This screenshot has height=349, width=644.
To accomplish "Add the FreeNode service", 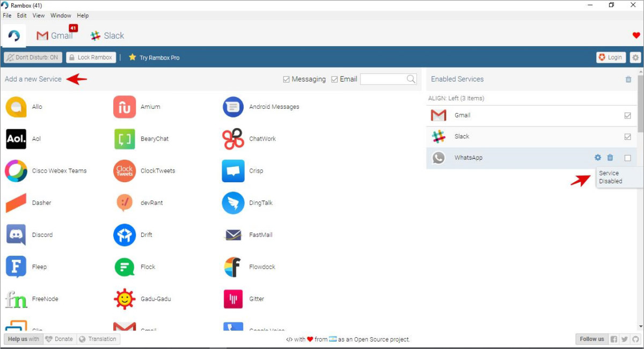I will pyautogui.click(x=32, y=299).
